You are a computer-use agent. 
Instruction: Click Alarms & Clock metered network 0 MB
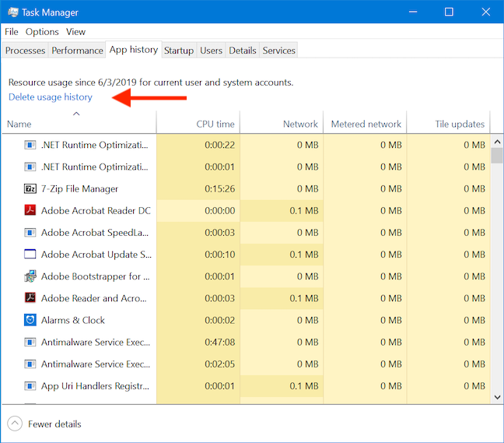391,320
